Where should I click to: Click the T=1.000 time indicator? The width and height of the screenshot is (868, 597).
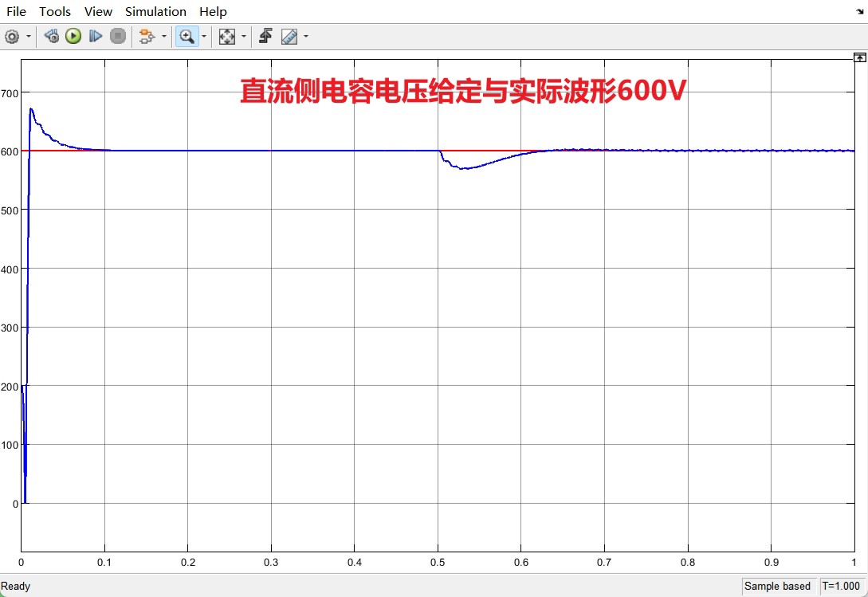(841, 586)
